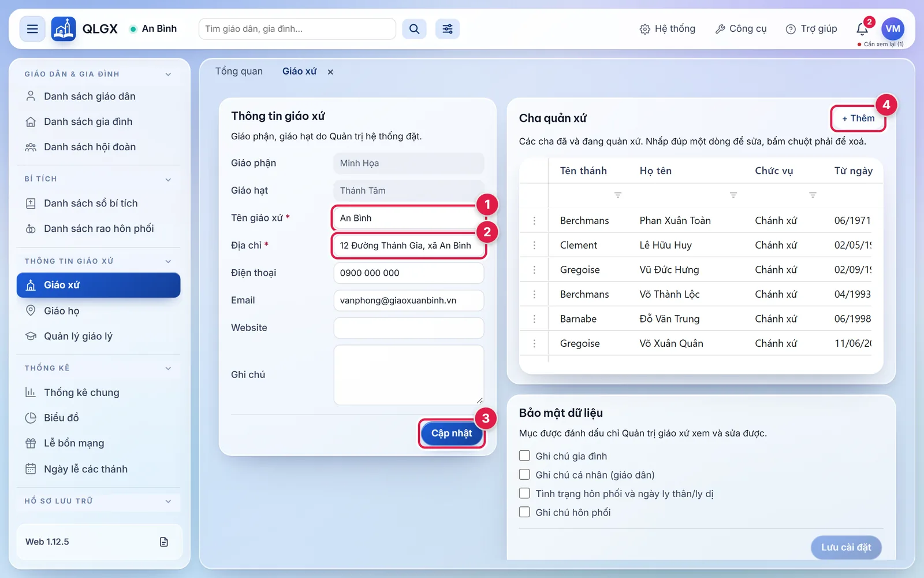Expand Hồ sơ lưu trữ section

click(168, 501)
